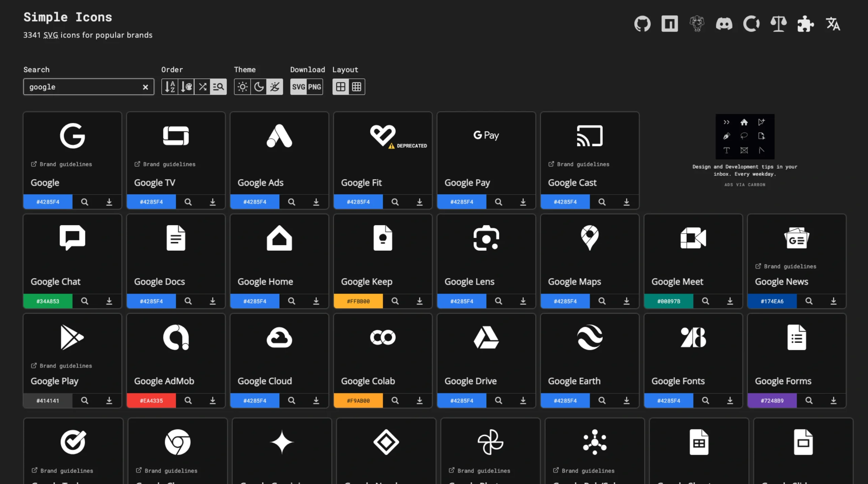Sort icons alphabetically
868x484 pixels.
coord(170,87)
